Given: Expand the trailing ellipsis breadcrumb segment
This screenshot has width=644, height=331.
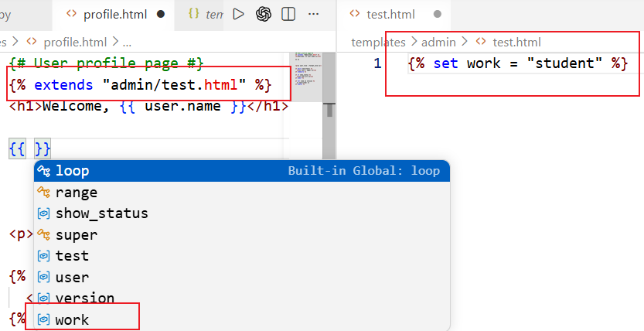Looking at the screenshot, I should pyautogui.click(x=127, y=43).
